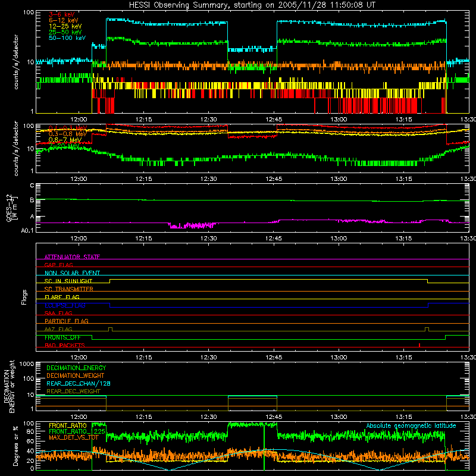Click the 12:30 tick under the GOES plot
This screenshot has width=476, height=476.
209,239
